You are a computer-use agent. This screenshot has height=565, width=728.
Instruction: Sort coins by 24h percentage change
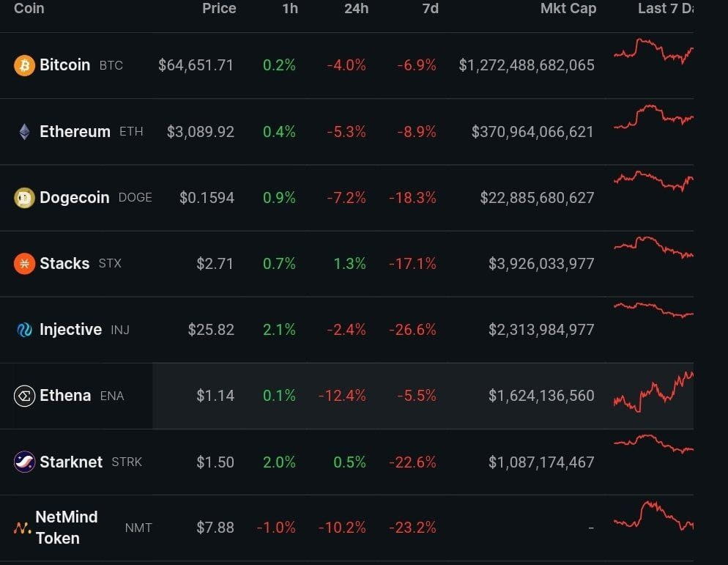[357, 9]
